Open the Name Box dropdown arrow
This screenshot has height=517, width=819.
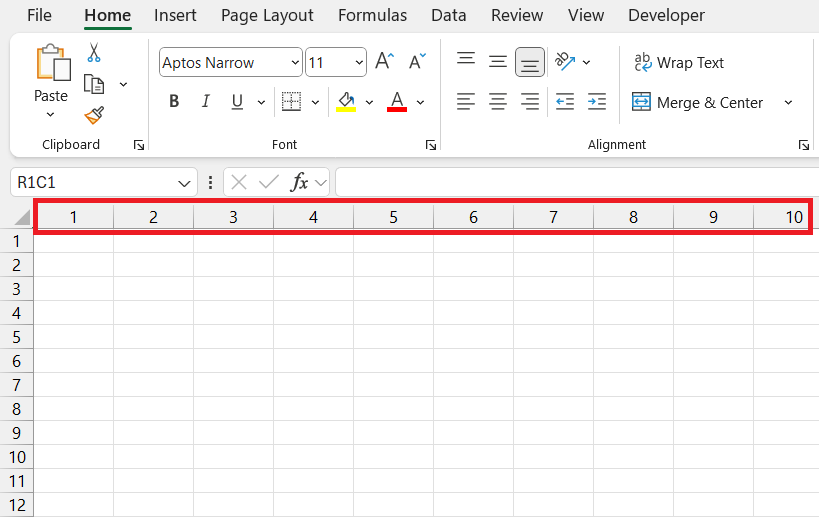pyautogui.click(x=184, y=183)
